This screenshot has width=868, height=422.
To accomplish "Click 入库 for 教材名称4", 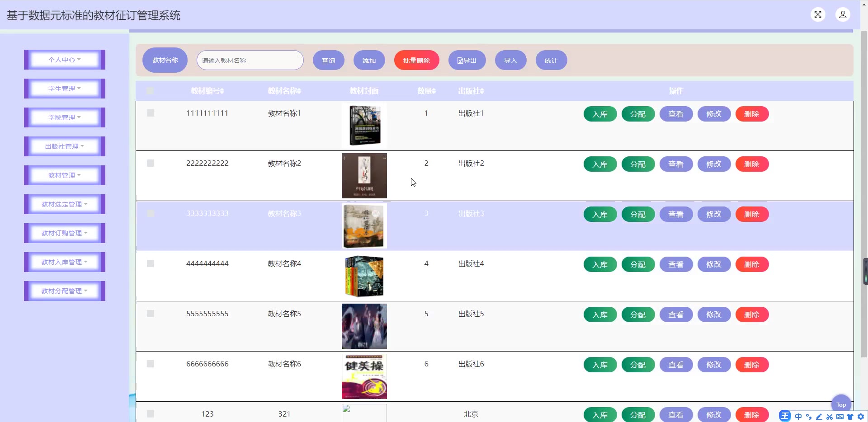I will pos(600,264).
